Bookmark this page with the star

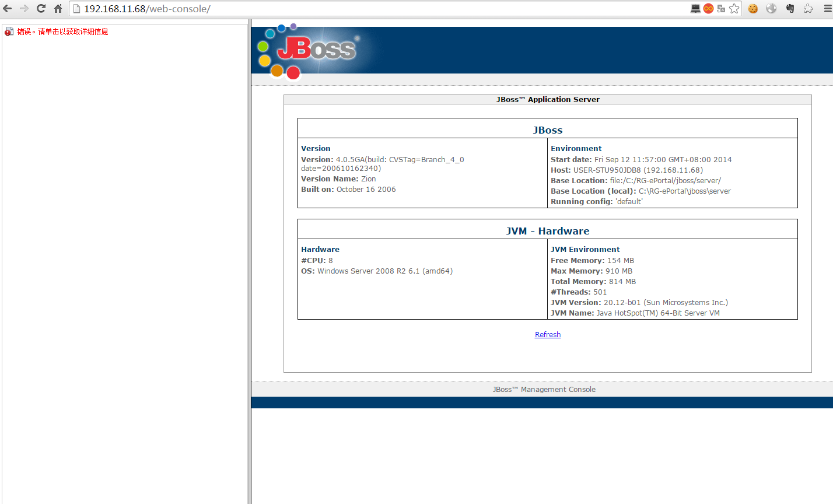[734, 9]
